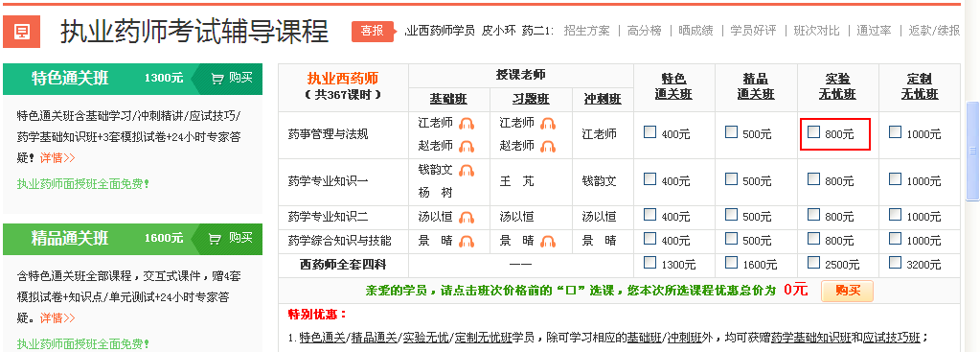This screenshot has width=980, height=352.
Task: Click 实验无忧班 table column header
Action: point(837,86)
